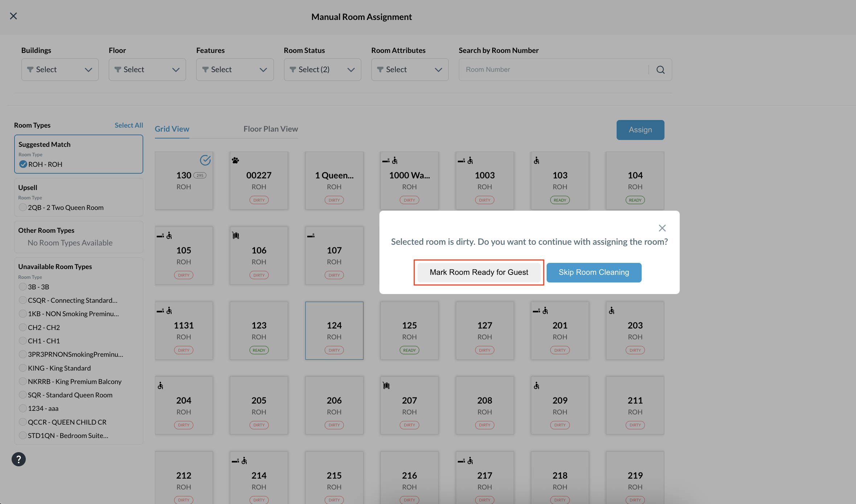Dismiss the dirty room dialog with X
Viewport: 856px width, 504px height.
coord(662,228)
